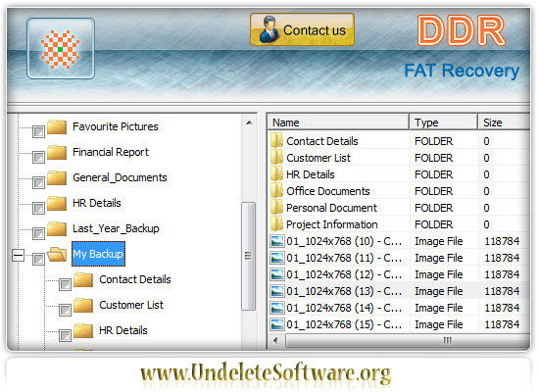The height and width of the screenshot is (392, 539).
Task: Select the Office Documents folder icon in list
Action: click(x=276, y=191)
